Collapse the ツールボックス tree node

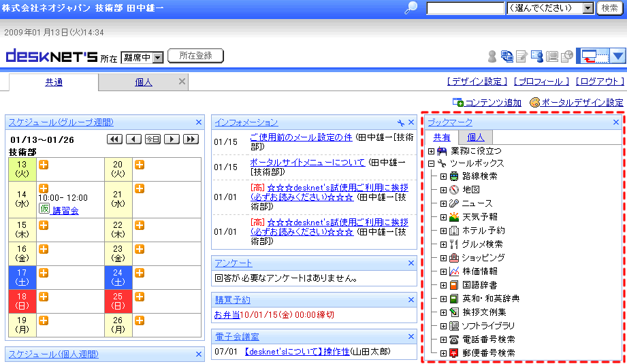tap(432, 163)
